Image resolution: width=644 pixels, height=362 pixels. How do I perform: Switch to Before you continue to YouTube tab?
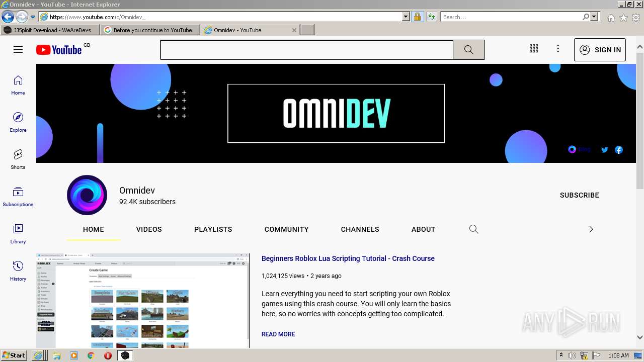point(150,30)
